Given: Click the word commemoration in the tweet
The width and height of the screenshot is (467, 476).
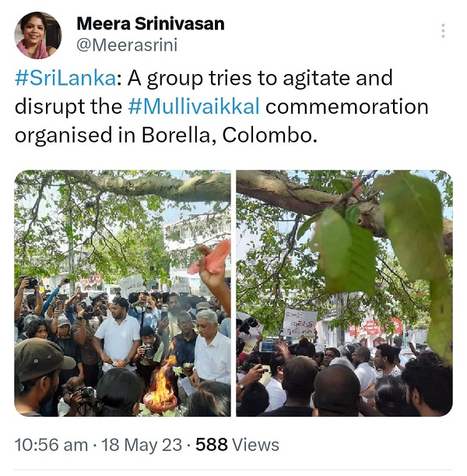Looking at the screenshot, I should click(x=347, y=107).
